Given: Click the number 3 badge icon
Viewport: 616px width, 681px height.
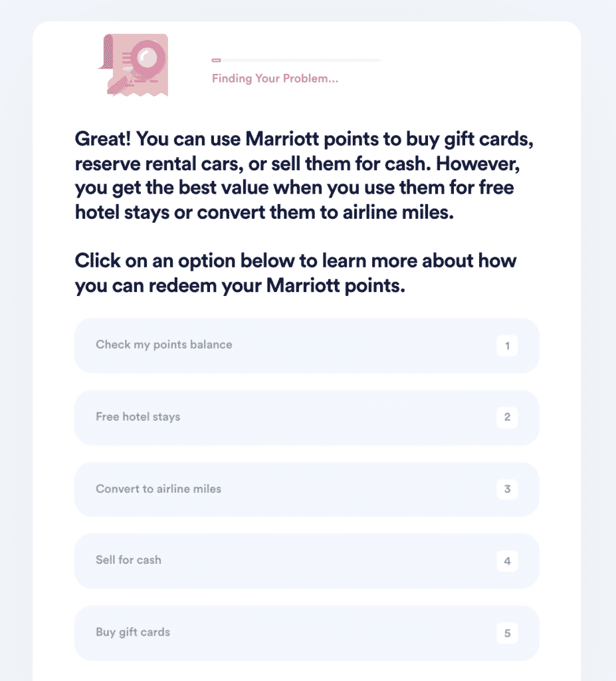Looking at the screenshot, I should [x=507, y=489].
